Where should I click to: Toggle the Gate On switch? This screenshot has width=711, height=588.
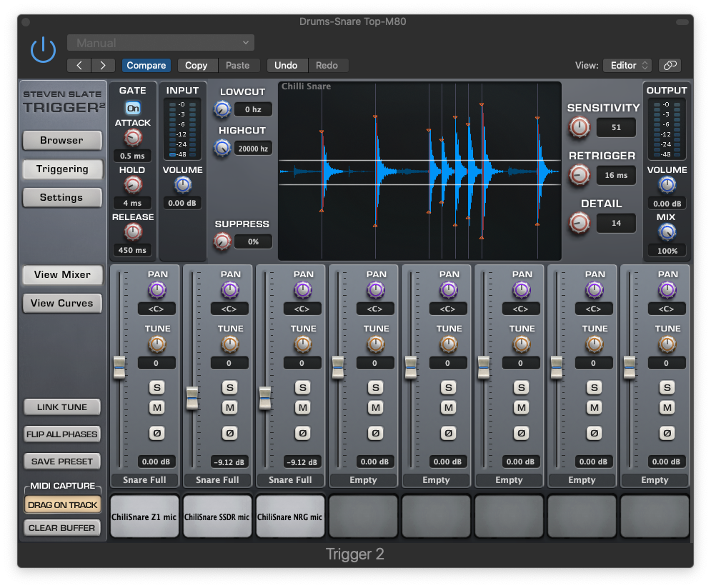[133, 108]
